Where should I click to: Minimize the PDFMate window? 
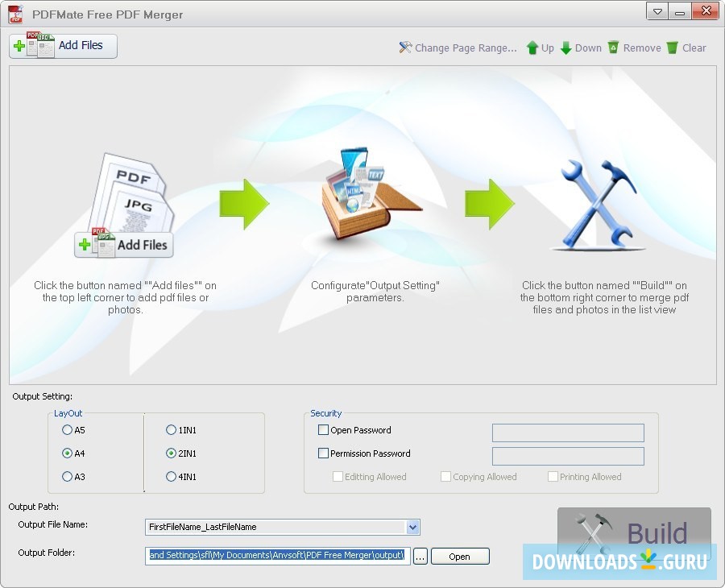click(680, 11)
